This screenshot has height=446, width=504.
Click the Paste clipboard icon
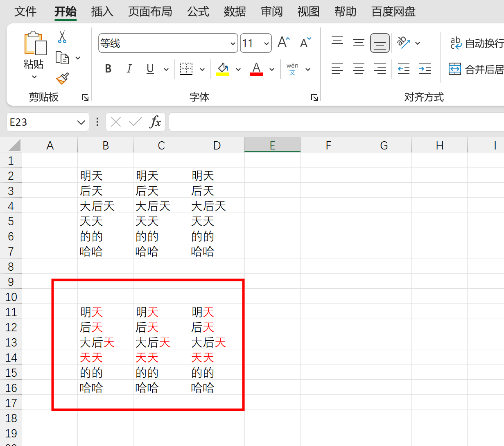point(35,43)
